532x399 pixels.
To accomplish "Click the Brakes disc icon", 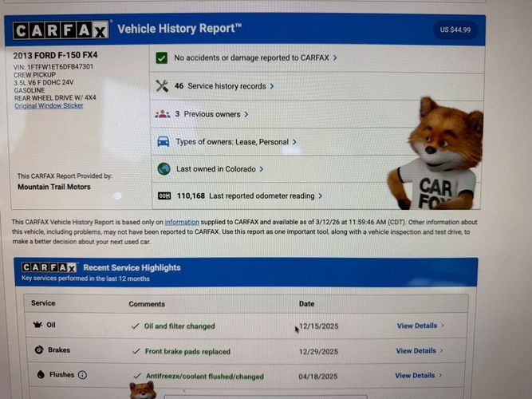I will pos(39,350).
